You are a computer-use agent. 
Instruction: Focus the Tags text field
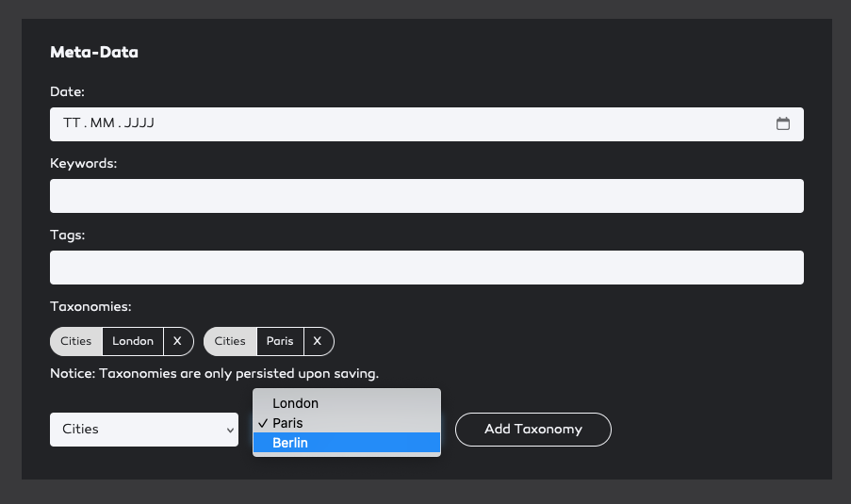pyautogui.click(x=427, y=268)
